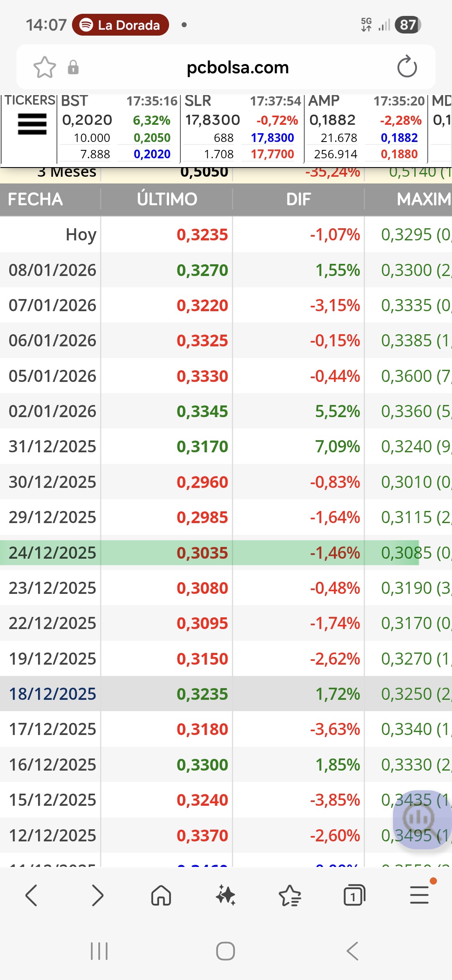452x980 pixels.
Task: Tap the La Dorada Spotify pill
Action: click(121, 25)
